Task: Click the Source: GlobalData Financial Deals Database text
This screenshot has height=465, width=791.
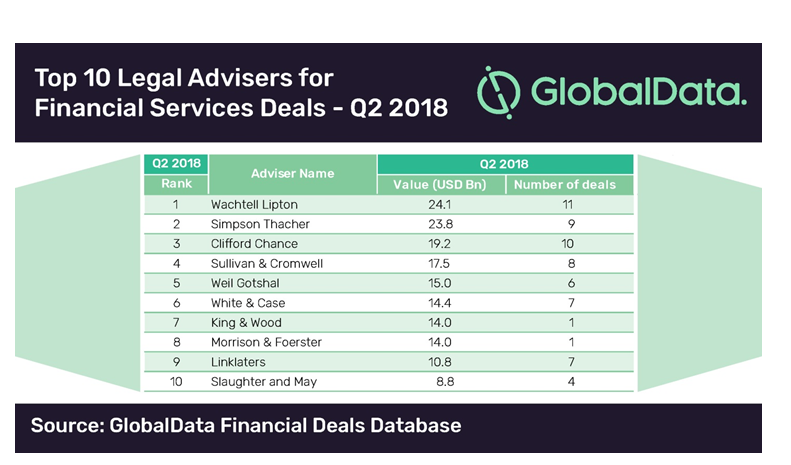Action: pos(246,426)
